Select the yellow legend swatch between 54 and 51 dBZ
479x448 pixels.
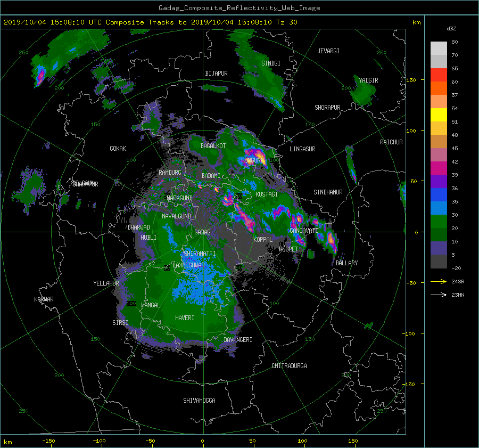coord(439,115)
